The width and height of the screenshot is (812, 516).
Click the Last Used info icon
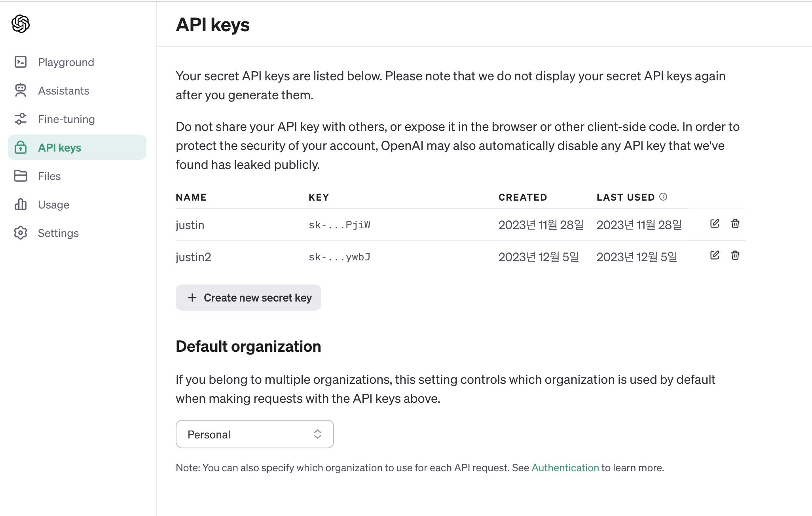click(x=664, y=197)
